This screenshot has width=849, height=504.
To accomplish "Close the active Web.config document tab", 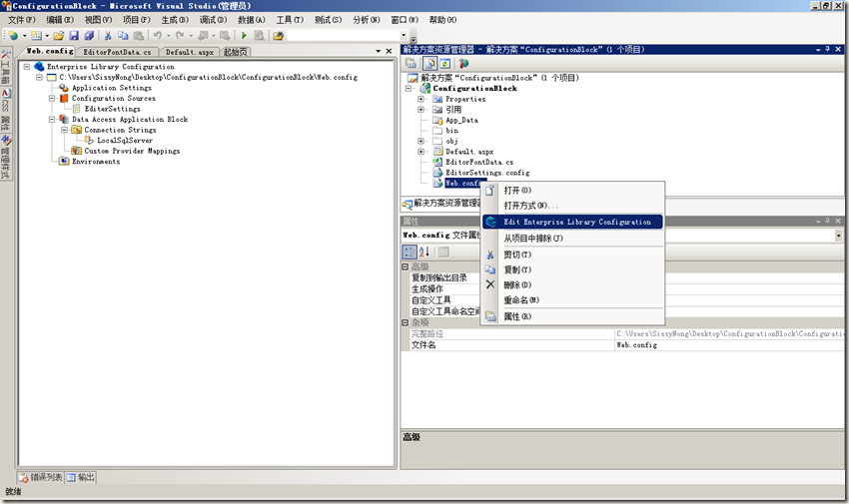I will click(x=389, y=51).
